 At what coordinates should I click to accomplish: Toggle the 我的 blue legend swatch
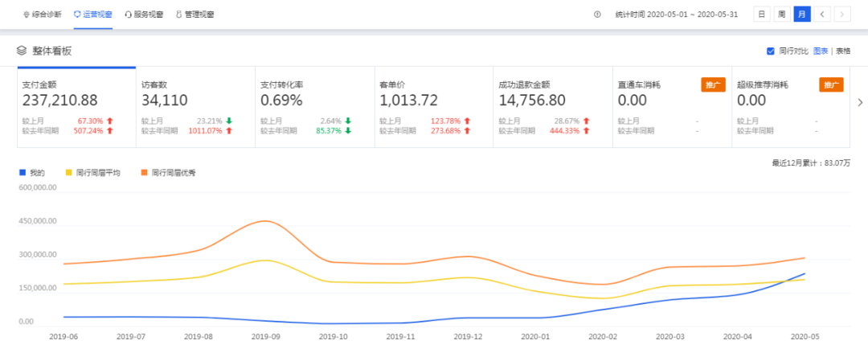[23, 173]
